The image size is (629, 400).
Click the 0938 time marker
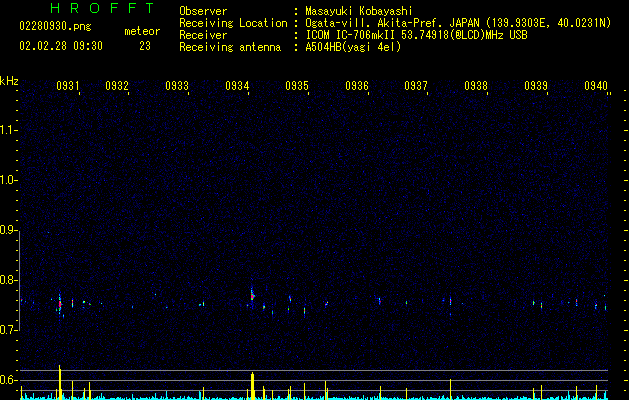(476, 86)
